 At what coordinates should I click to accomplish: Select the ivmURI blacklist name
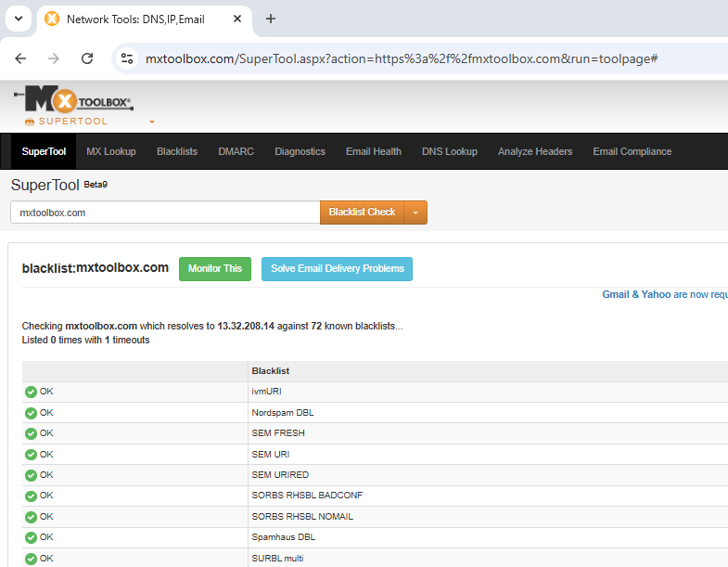tap(266, 392)
